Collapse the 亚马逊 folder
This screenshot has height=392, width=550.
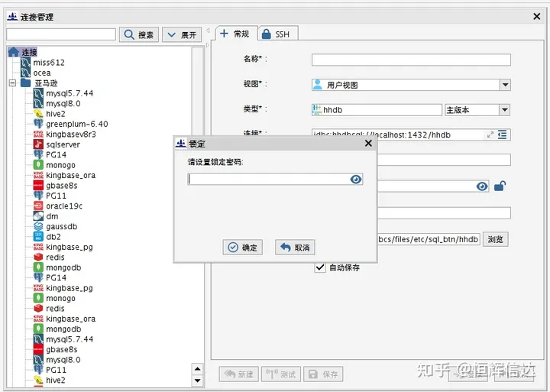(13, 83)
